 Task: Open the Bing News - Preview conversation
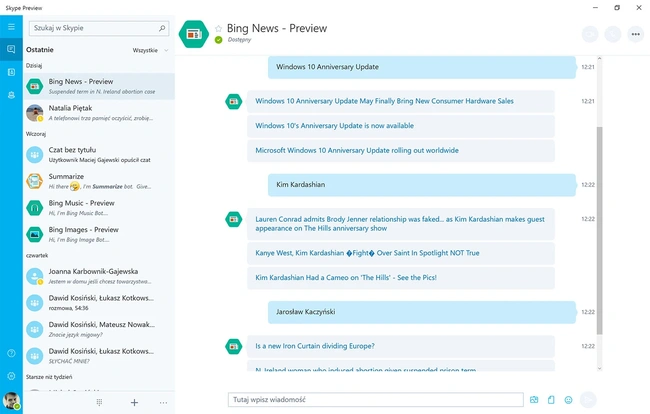click(x=99, y=86)
